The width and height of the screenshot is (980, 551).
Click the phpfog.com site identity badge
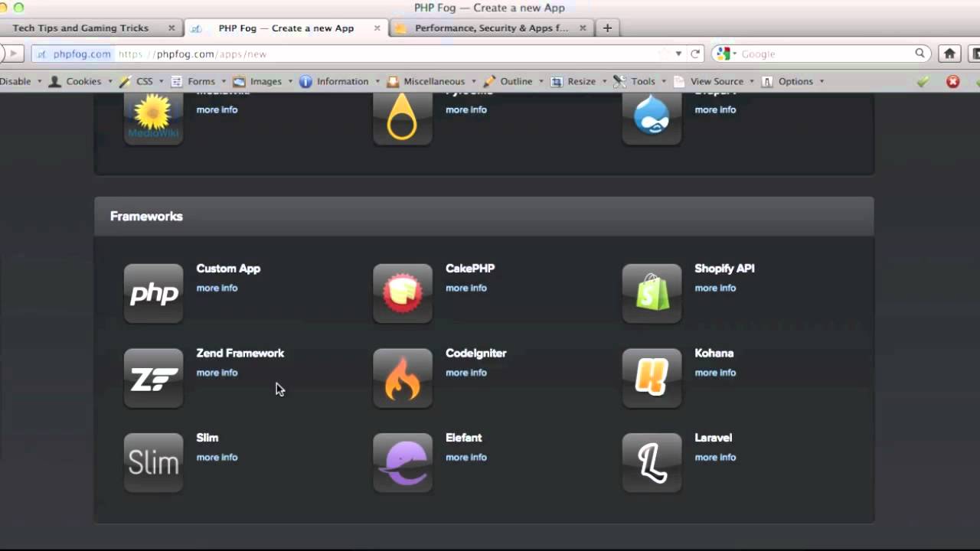73,54
